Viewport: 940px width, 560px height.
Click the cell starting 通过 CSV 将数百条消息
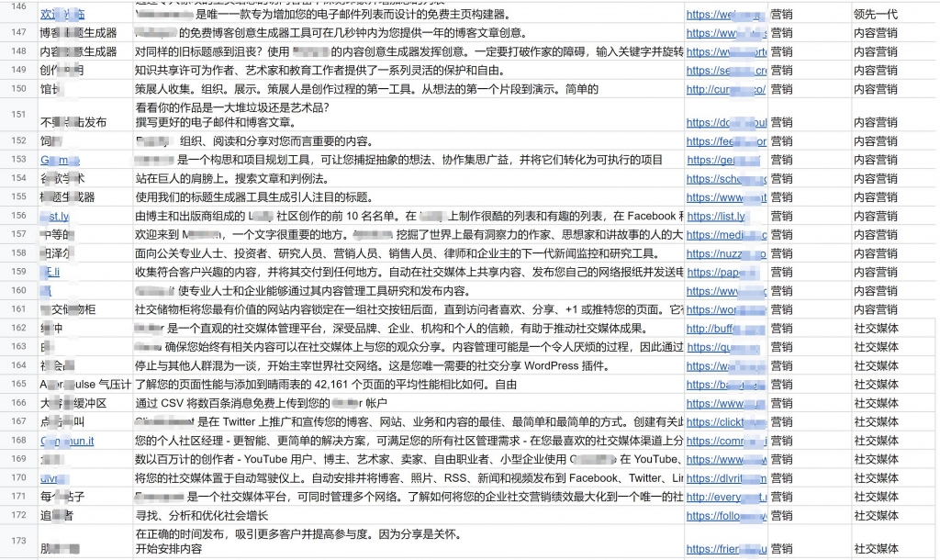(408, 404)
